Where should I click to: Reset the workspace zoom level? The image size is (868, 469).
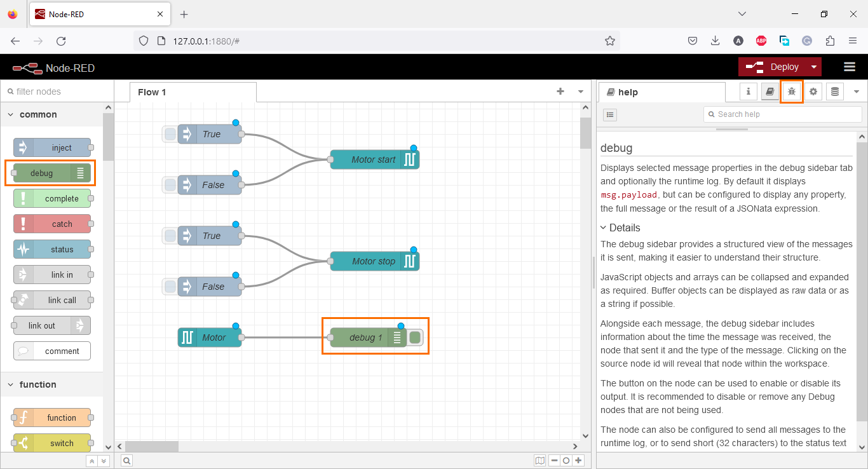click(x=566, y=460)
